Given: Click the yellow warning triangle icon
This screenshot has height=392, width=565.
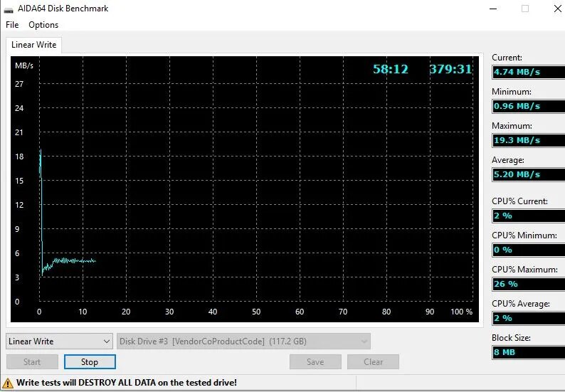Looking at the screenshot, I should (x=9, y=383).
